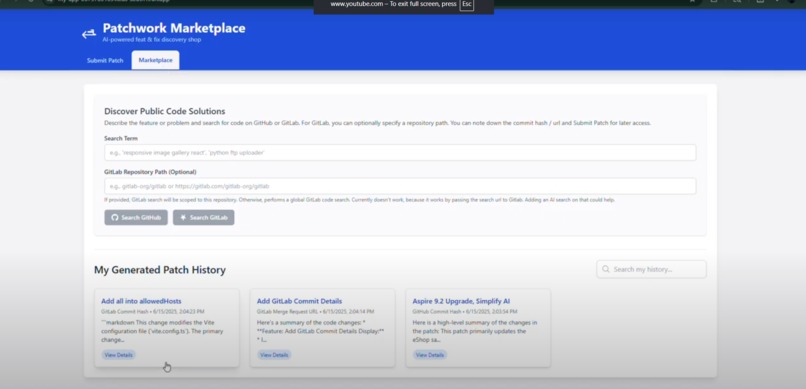Screen dimensions: 806x389
Task: Click the allowedHosts card markdown summary text
Action: (162, 331)
